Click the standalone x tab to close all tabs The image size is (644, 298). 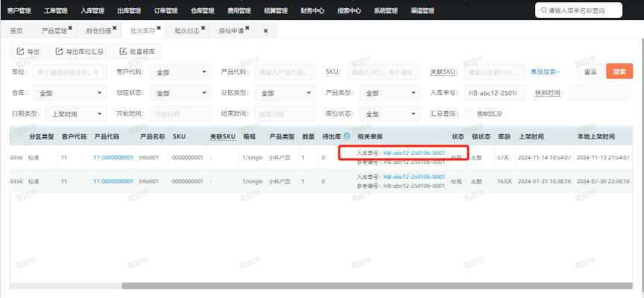tap(266, 31)
